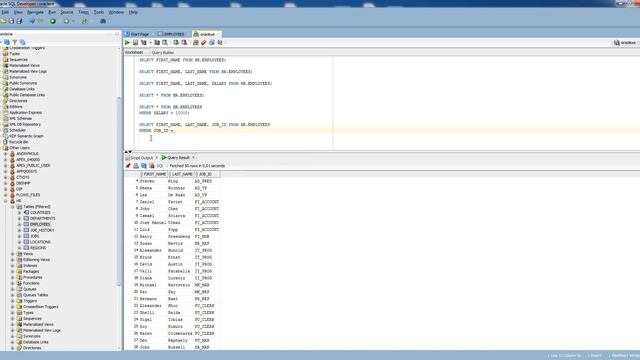The width and height of the screenshot is (640, 360).
Task: Click the LAST_NAME column header
Action: pos(182,174)
